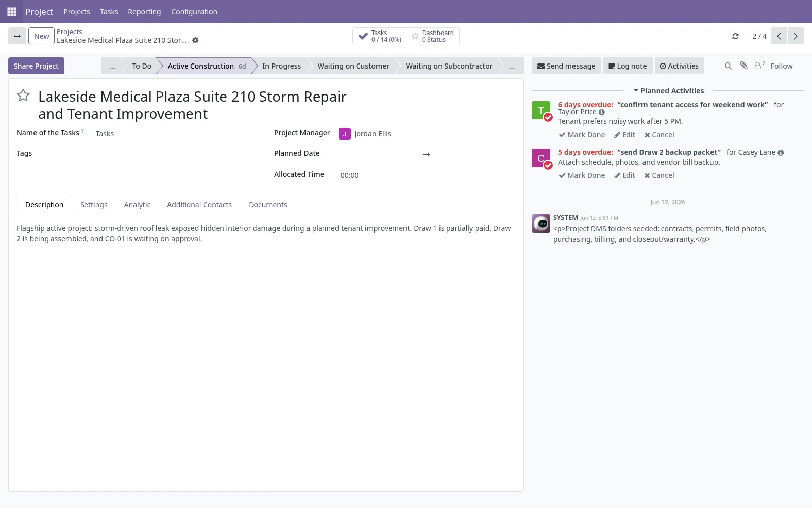812x508 pixels.
Task: Cancel the tenant access activity
Action: click(659, 135)
